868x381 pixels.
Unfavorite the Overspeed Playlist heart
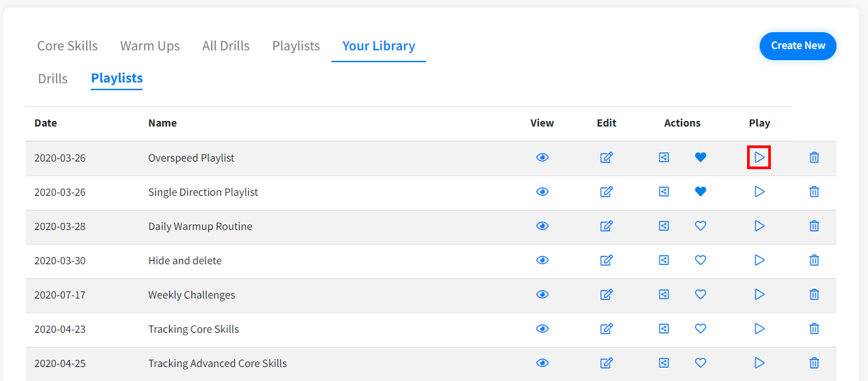700,157
